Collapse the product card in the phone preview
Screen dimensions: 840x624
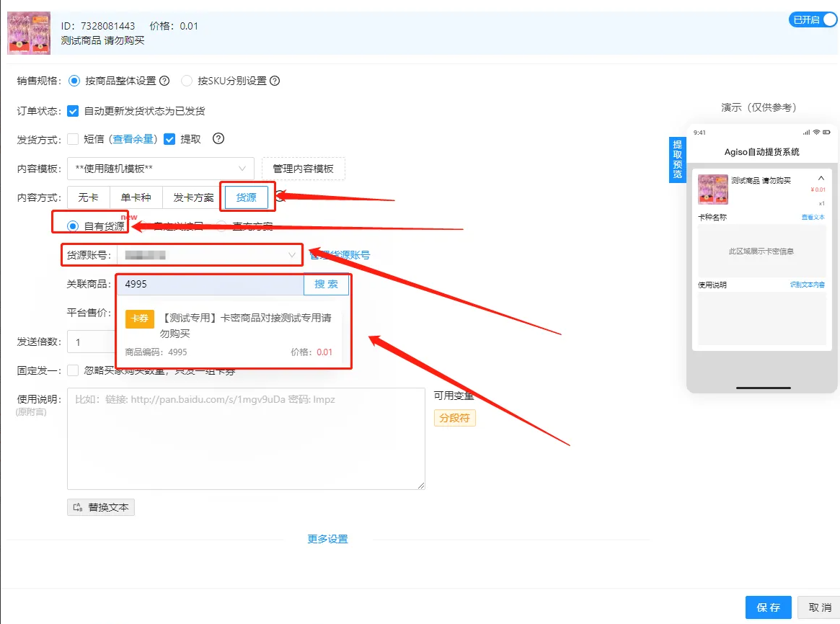pyautogui.click(x=821, y=178)
